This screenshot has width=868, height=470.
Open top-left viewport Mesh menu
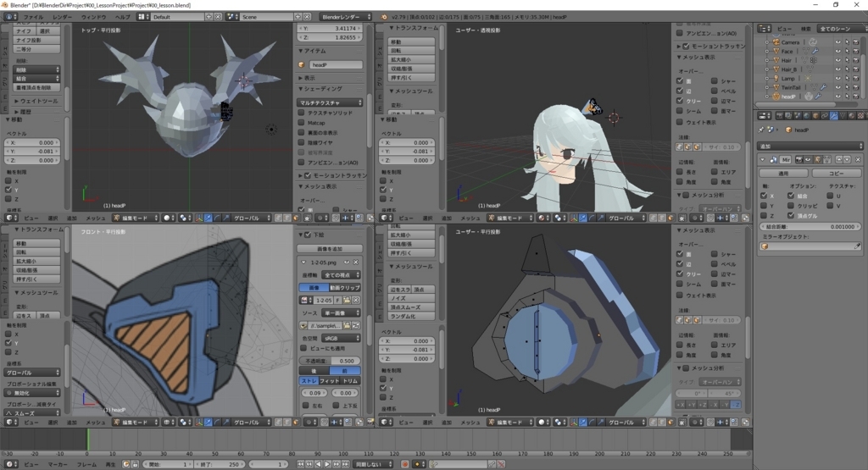coord(95,218)
